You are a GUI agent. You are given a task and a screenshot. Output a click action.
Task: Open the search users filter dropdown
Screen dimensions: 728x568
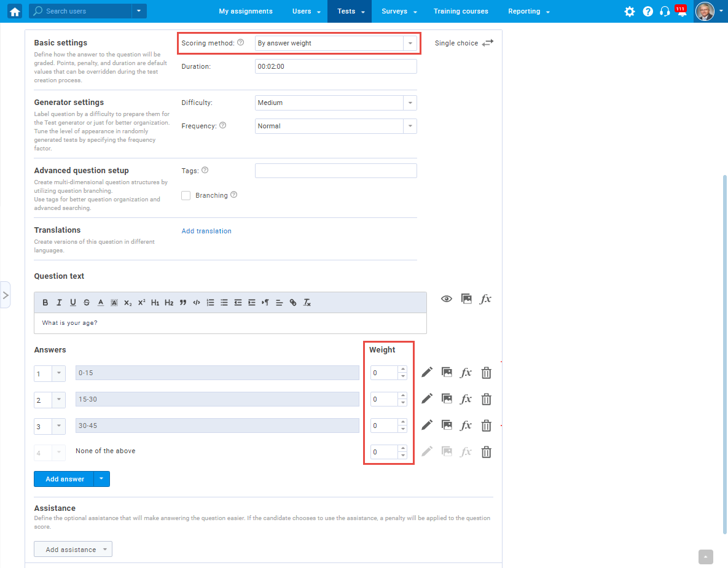(x=139, y=10)
